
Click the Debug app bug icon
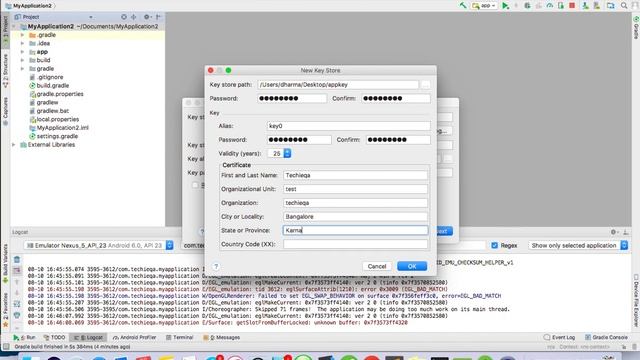point(527,5)
